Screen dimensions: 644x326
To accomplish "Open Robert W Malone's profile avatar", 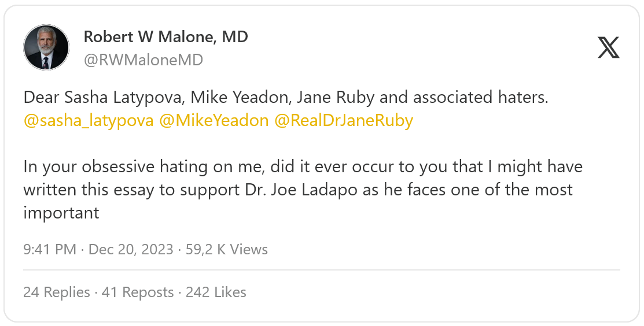I will coord(46,48).
